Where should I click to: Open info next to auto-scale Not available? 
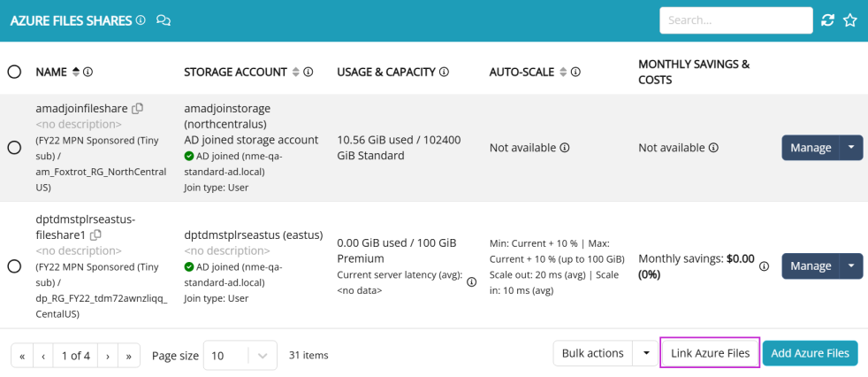tap(564, 148)
